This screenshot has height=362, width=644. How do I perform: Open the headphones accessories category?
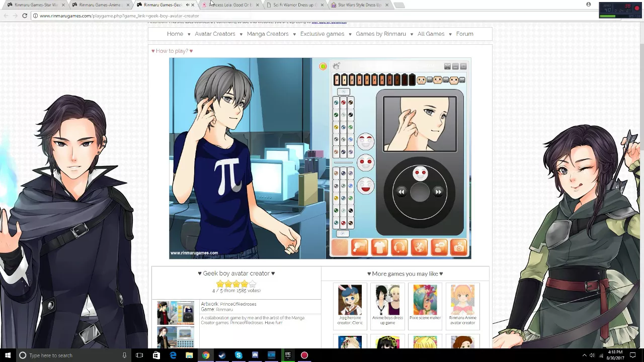click(399, 247)
